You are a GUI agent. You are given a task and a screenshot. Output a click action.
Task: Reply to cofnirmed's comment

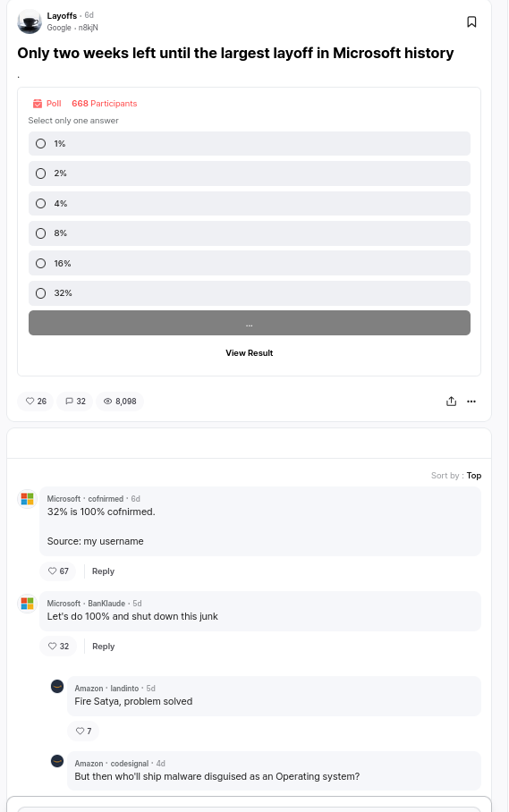(103, 571)
